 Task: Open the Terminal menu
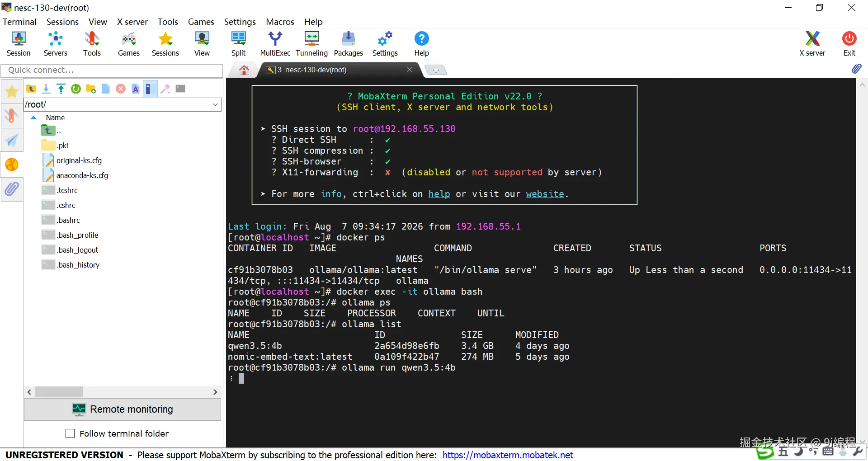pos(19,22)
